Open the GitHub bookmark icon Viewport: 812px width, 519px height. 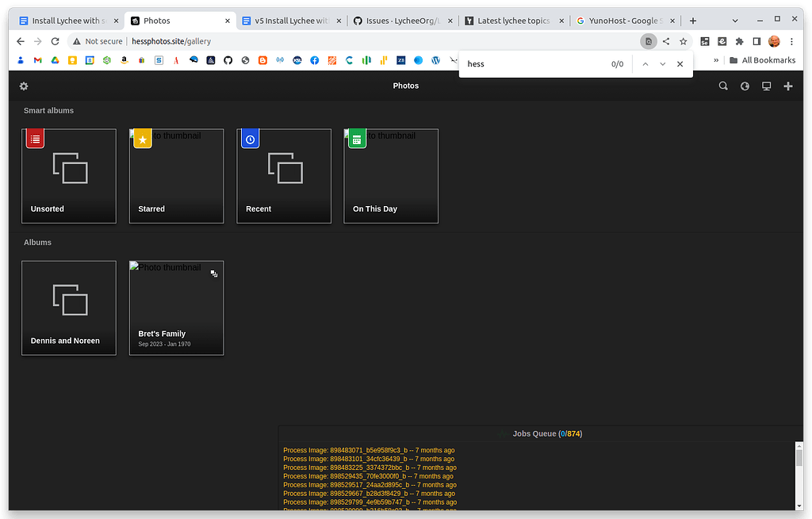[228, 60]
